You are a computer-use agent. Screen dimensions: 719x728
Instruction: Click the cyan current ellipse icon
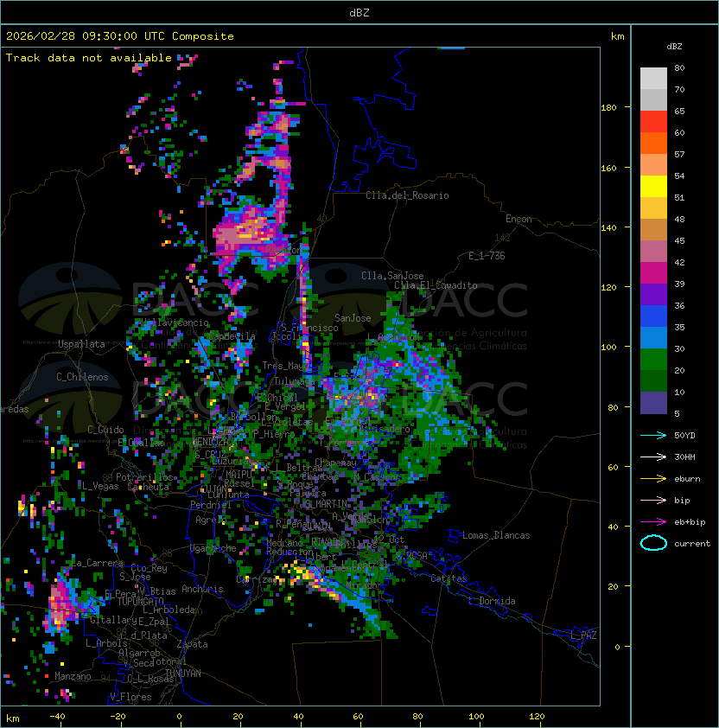(653, 543)
